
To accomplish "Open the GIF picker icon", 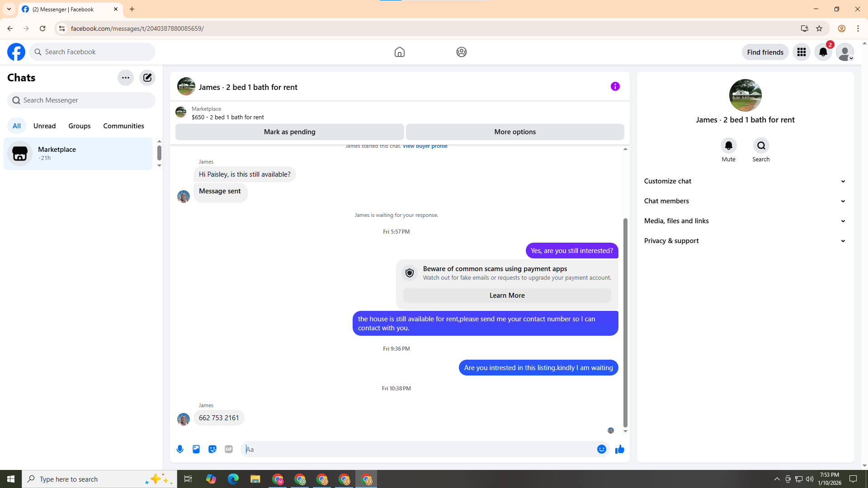I will point(229,449).
